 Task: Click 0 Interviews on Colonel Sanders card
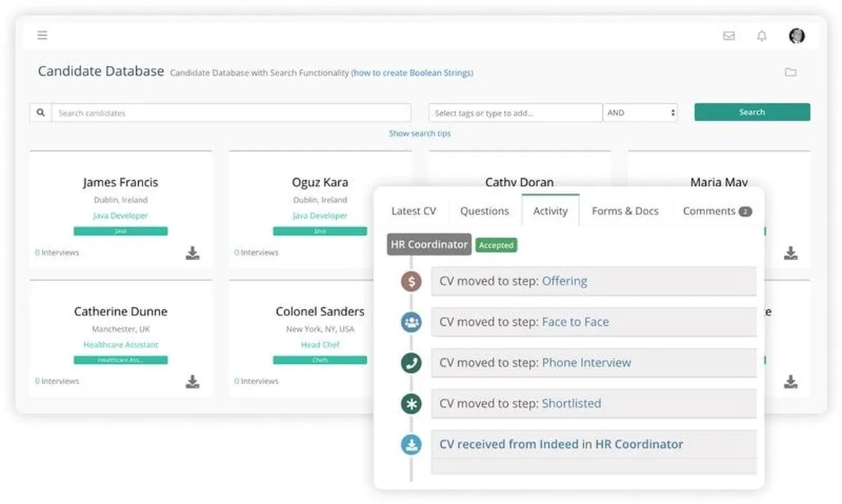[x=256, y=381]
